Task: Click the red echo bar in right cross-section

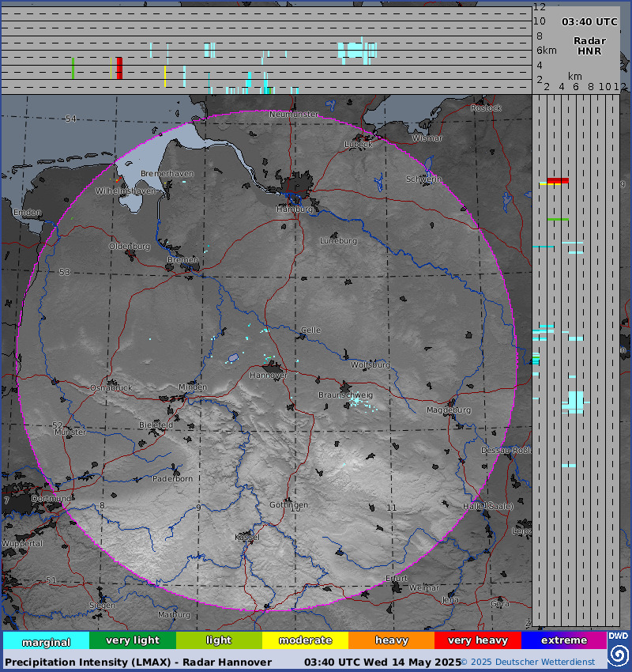Action: click(x=558, y=181)
